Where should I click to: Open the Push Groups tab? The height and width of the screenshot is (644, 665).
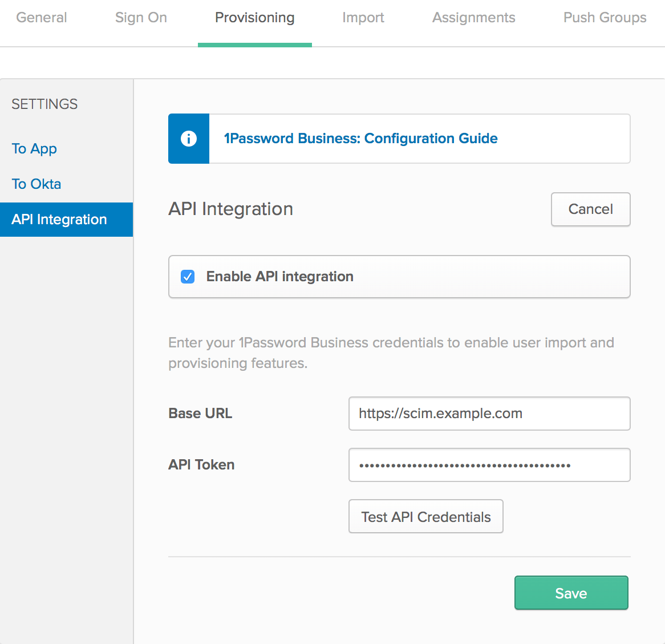coord(604,18)
